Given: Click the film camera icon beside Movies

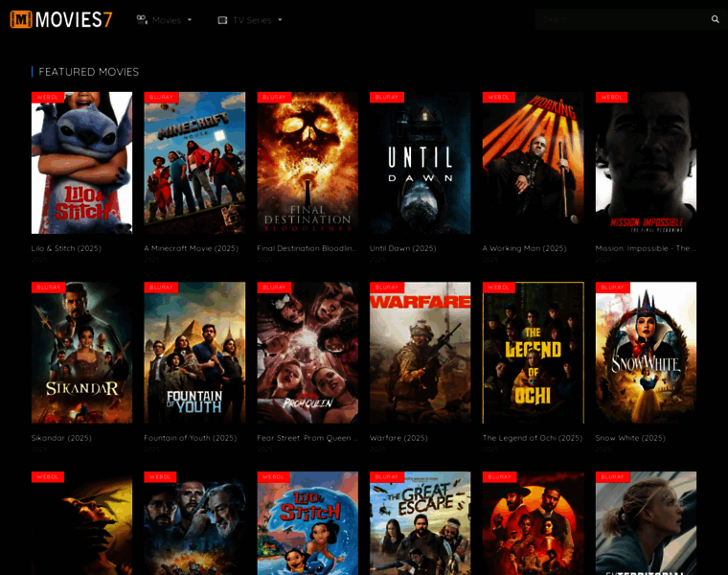Looking at the screenshot, I should (x=142, y=19).
